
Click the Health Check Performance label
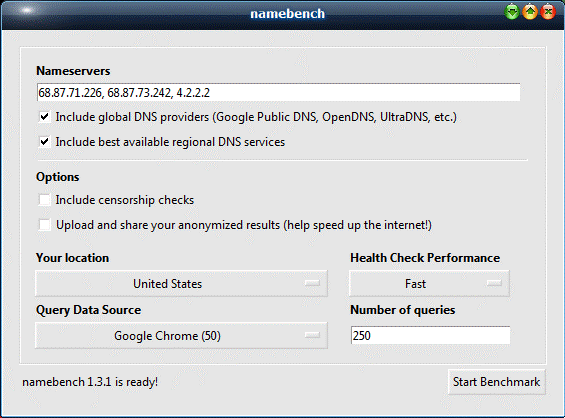(x=425, y=258)
